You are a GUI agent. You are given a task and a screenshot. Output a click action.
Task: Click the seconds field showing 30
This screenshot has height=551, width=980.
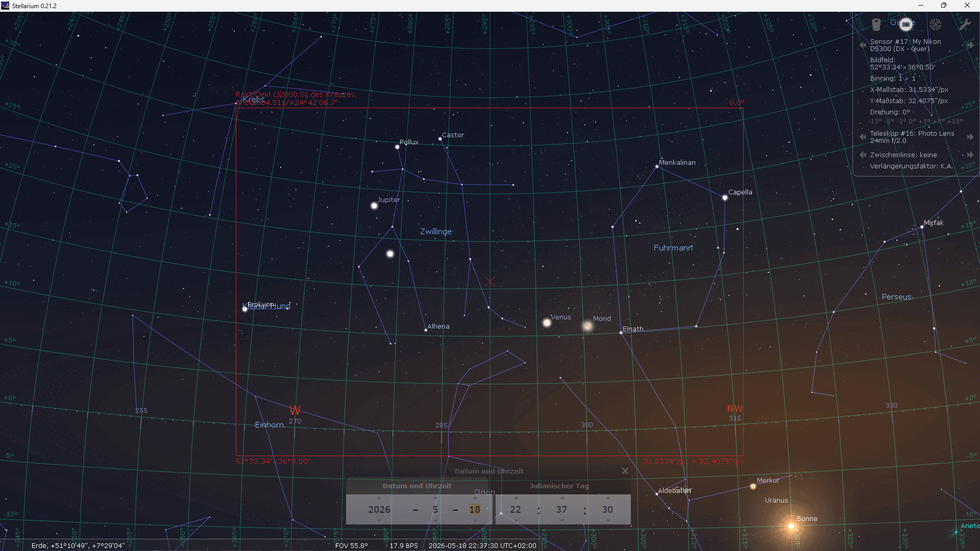click(x=607, y=509)
